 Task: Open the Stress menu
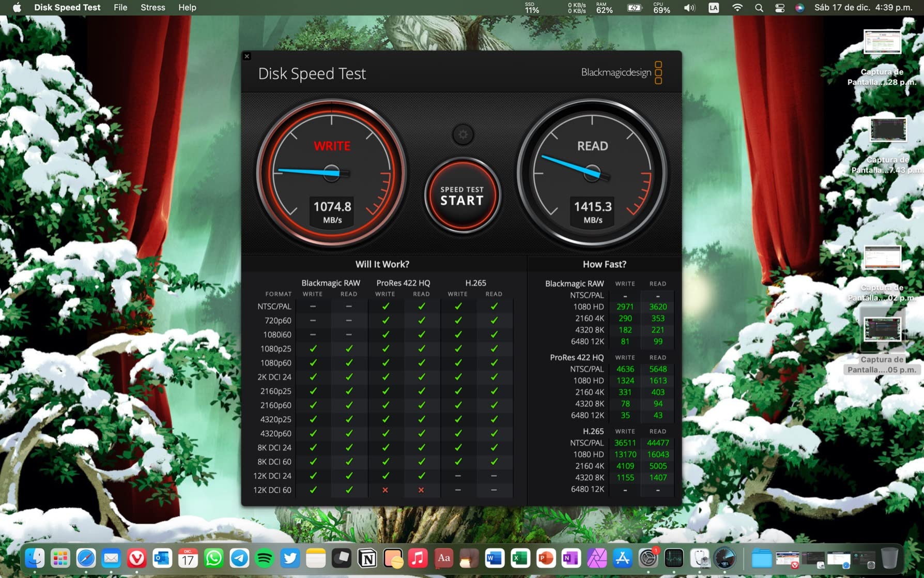pos(153,7)
